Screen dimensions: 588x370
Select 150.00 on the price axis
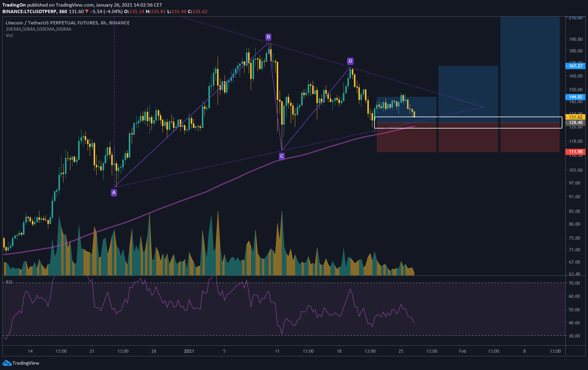[575, 89]
